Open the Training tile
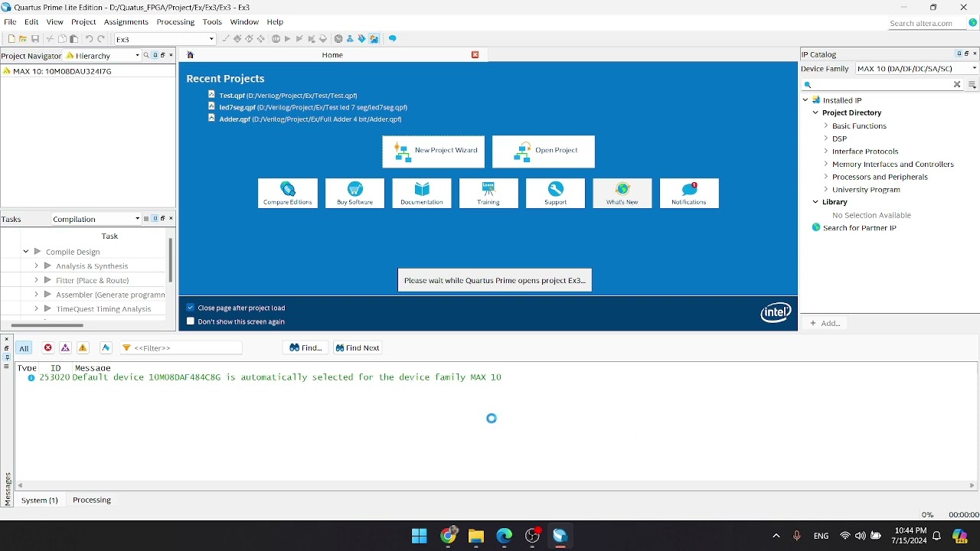 click(488, 194)
